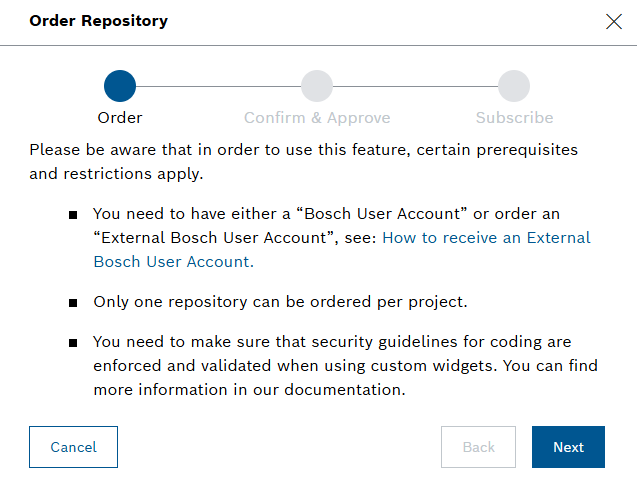Viewport: 637px width, 498px height.
Task: Click the blue Order step circle
Action: point(120,86)
